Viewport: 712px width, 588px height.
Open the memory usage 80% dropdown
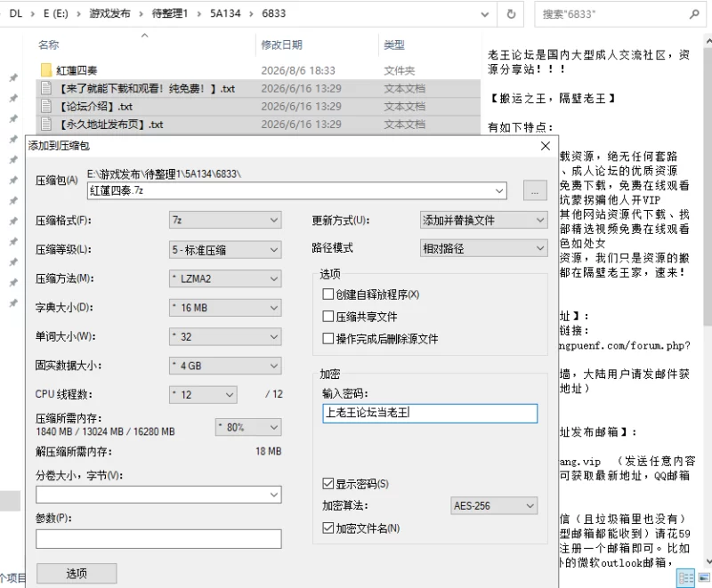coord(248,427)
